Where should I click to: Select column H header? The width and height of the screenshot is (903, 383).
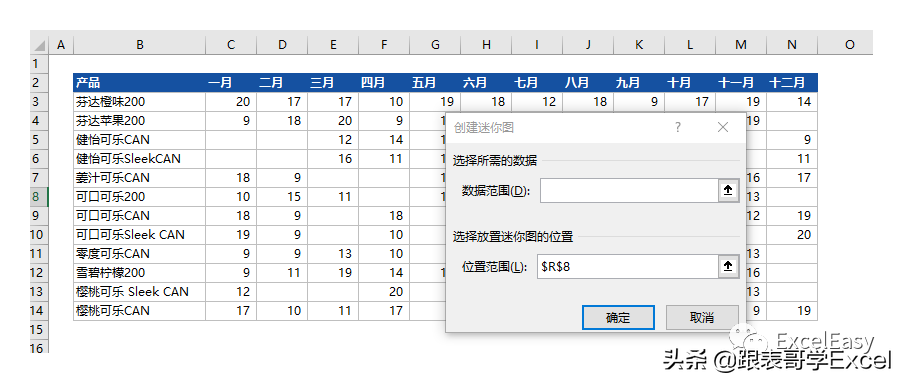pyautogui.click(x=486, y=45)
